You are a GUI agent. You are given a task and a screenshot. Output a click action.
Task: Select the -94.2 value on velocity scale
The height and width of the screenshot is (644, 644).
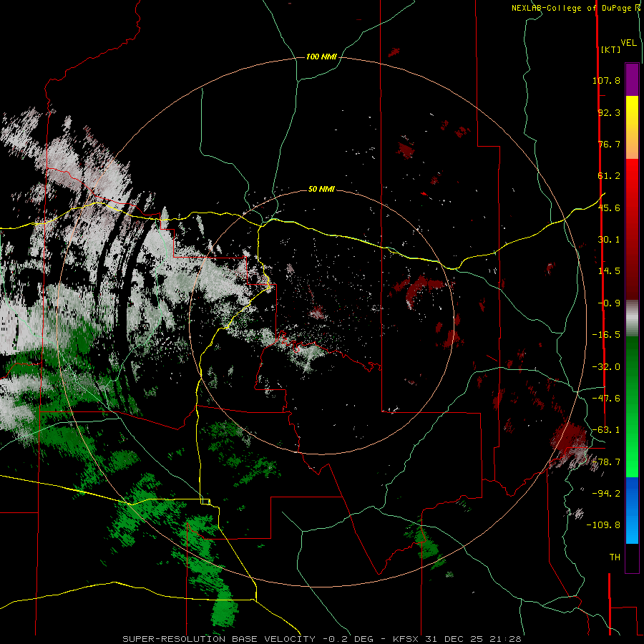coord(606,494)
